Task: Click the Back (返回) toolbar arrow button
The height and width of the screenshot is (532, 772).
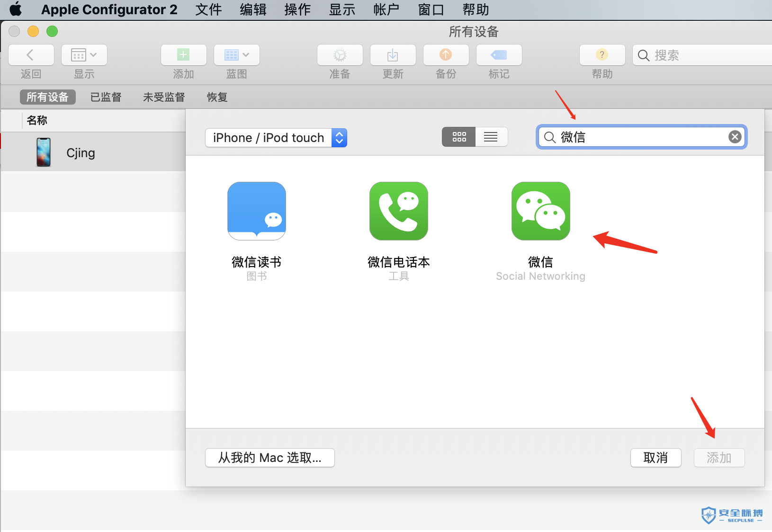Action: coord(31,55)
